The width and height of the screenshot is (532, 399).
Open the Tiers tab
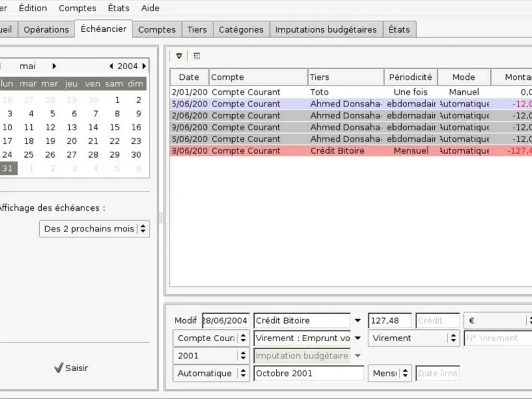(197, 29)
